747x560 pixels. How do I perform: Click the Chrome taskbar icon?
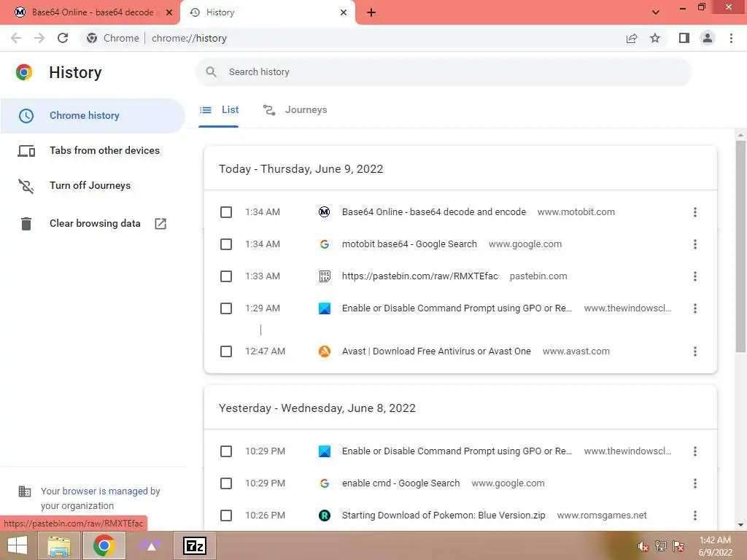click(104, 545)
